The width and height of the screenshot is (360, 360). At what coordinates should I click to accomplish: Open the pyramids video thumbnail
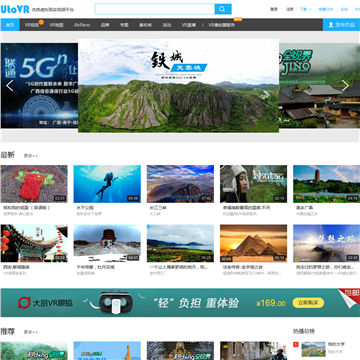253,243
